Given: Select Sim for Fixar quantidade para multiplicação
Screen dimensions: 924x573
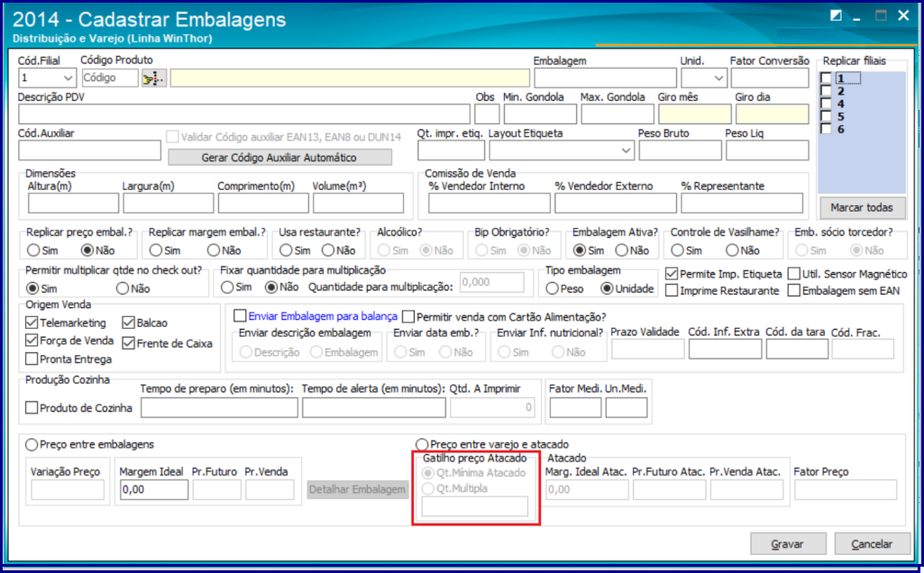Looking at the screenshot, I should (227, 287).
